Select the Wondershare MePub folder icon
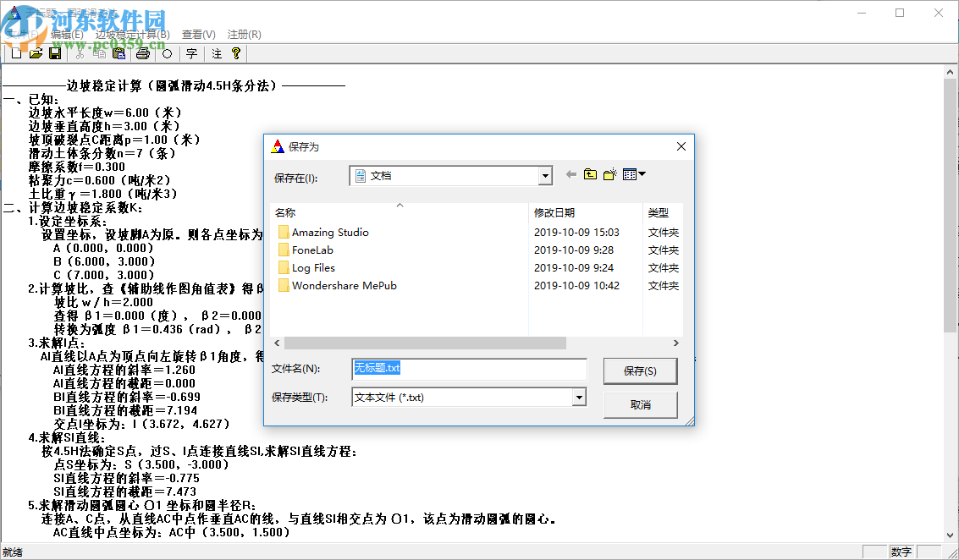 pyautogui.click(x=284, y=286)
